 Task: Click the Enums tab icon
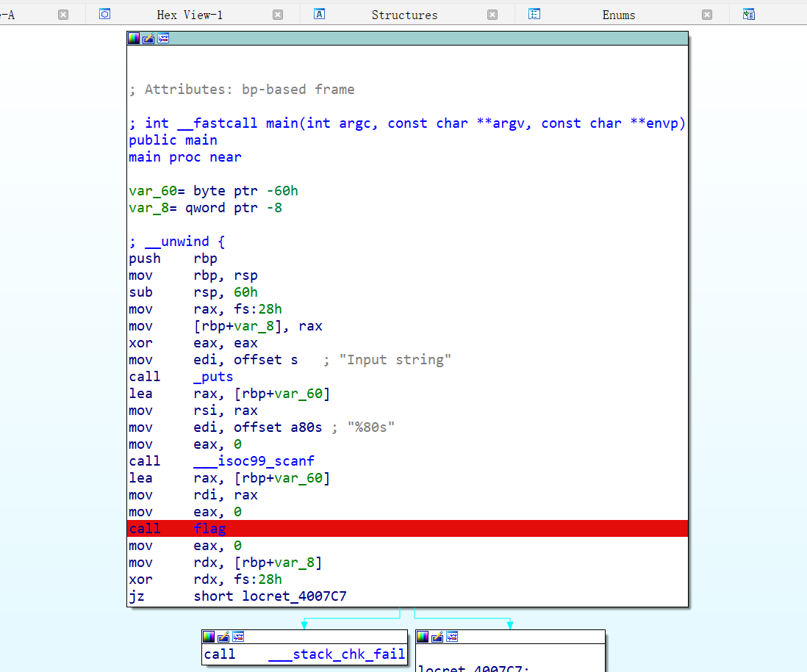[534, 14]
